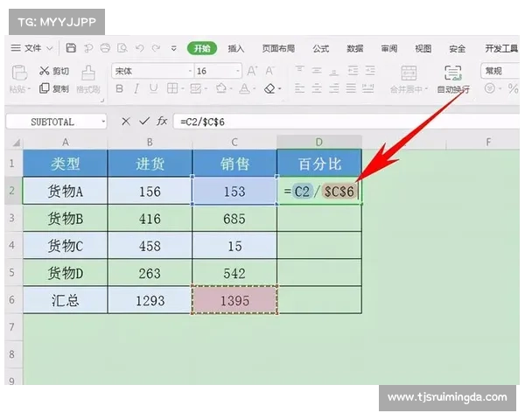Image resolution: width=525 pixels, height=420 pixels.
Task: Click the header cell 百分比
Action: 319,164
